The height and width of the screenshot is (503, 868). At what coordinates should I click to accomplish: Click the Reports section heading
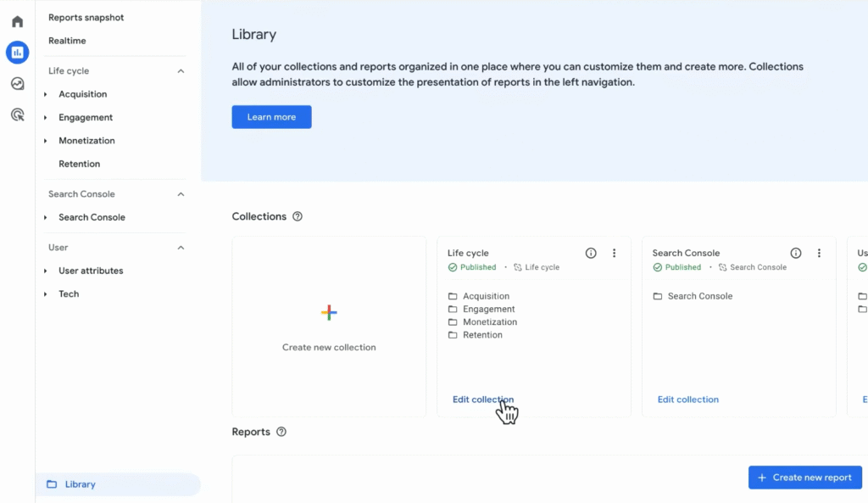[251, 432]
